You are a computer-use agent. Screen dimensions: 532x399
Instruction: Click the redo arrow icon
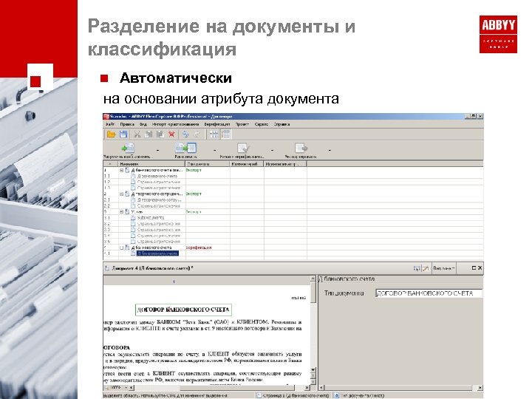click(197, 134)
